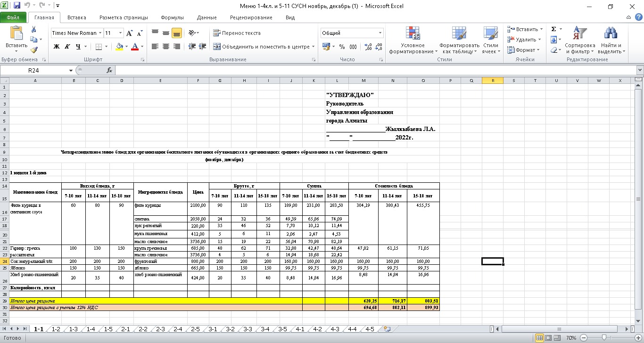Expand the number format dropdown showing Общий
Viewport: 644px width, 343px height.
pyautogui.click(x=380, y=33)
